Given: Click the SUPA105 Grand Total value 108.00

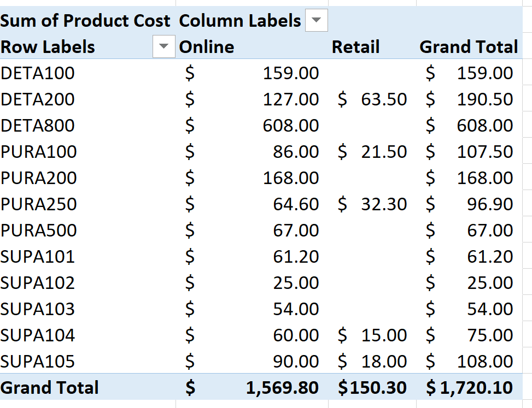Looking at the screenshot, I should pyautogui.click(x=484, y=362).
